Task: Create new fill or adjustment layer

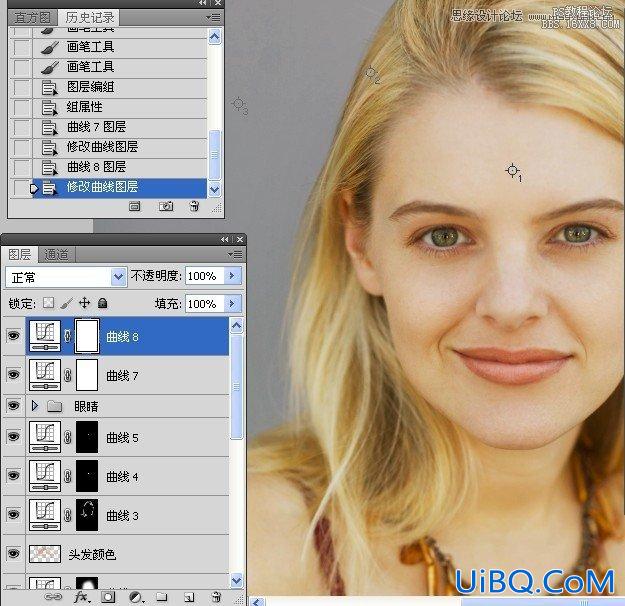Action: [136, 597]
